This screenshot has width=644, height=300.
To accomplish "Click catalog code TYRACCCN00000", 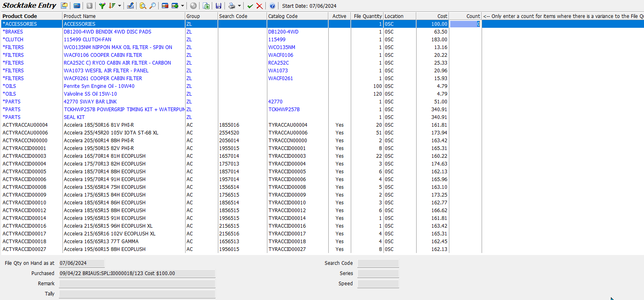I will pyautogui.click(x=288, y=141).
